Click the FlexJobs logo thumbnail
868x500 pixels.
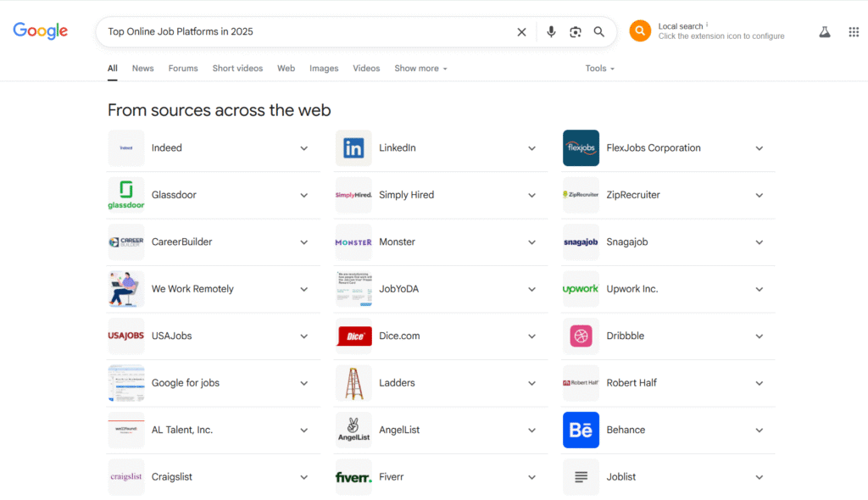[x=581, y=147]
